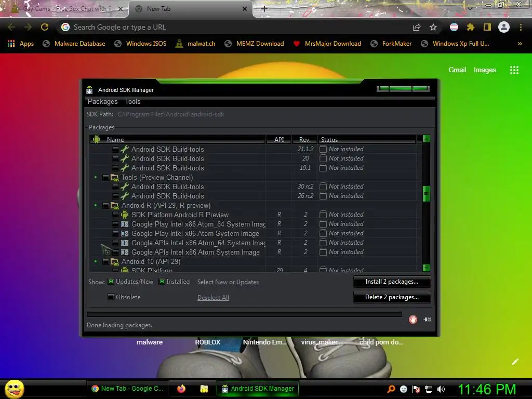Viewport: 532px width, 399px height.
Task: Click the New selection link
Action: coord(221,282)
